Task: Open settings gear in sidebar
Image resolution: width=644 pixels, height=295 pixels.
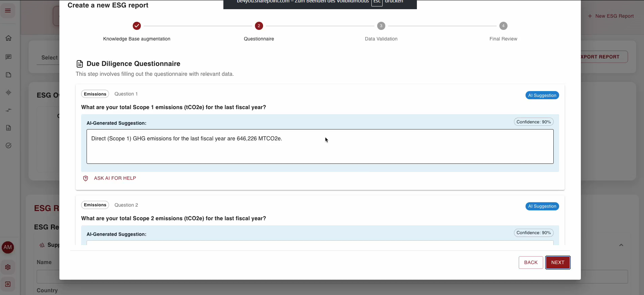Action: (x=8, y=267)
